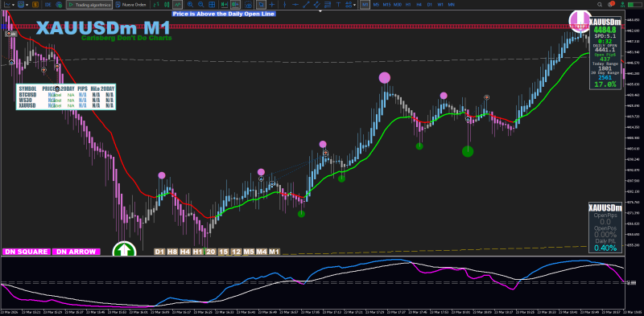Click the 17.0% range value
This screenshot has width=644, height=316.
click(605, 84)
